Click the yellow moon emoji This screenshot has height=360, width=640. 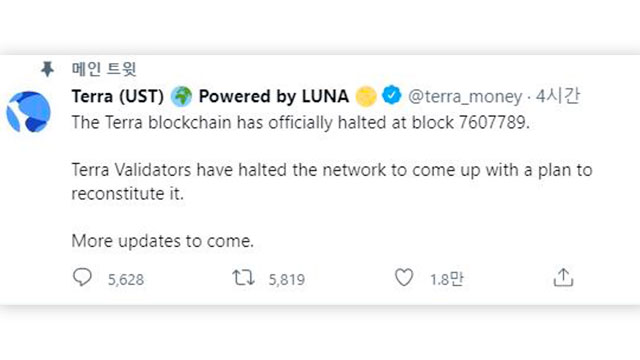pyautogui.click(x=366, y=97)
